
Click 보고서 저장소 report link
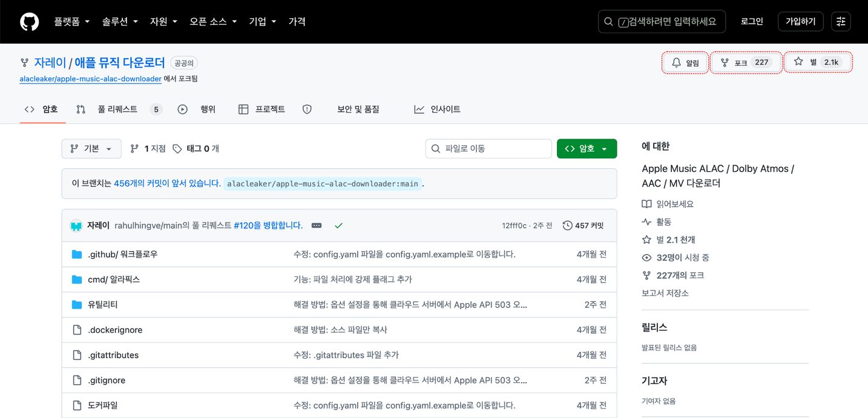tap(665, 293)
